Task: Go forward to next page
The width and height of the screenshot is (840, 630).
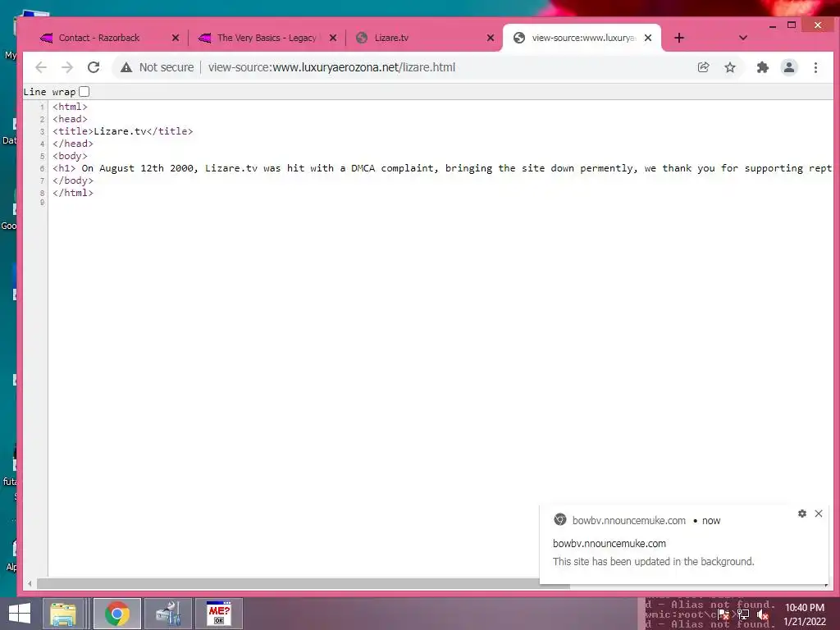Action: click(x=67, y=67)
